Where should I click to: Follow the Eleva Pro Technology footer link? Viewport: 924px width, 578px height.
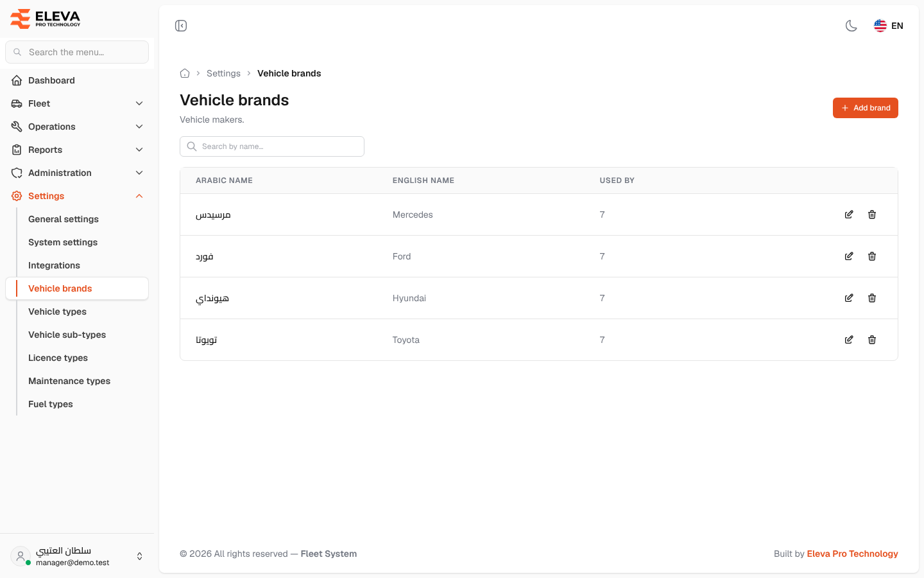(852, 554)
